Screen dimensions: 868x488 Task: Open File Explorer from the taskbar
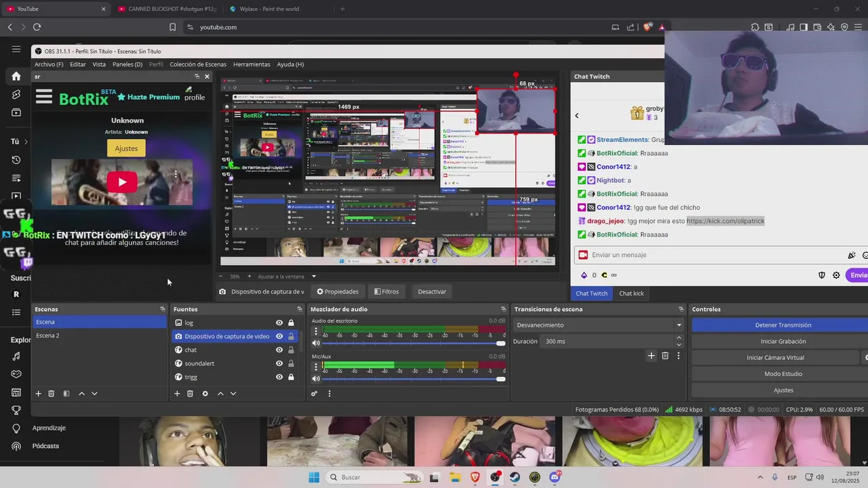point(455,477)
